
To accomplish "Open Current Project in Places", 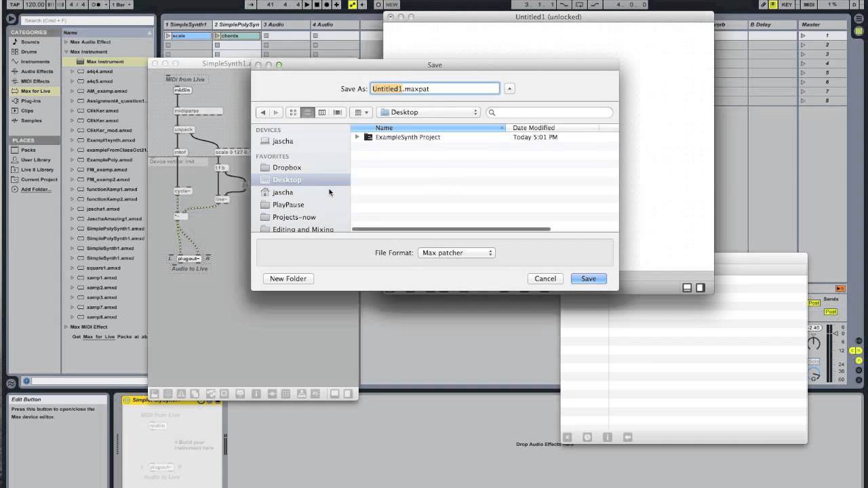I will tap(39, 180).
